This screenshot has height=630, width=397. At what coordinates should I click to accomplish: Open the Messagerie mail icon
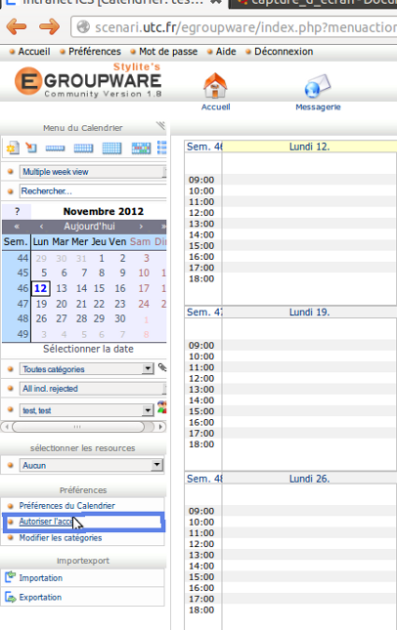(x=317, y=86)
